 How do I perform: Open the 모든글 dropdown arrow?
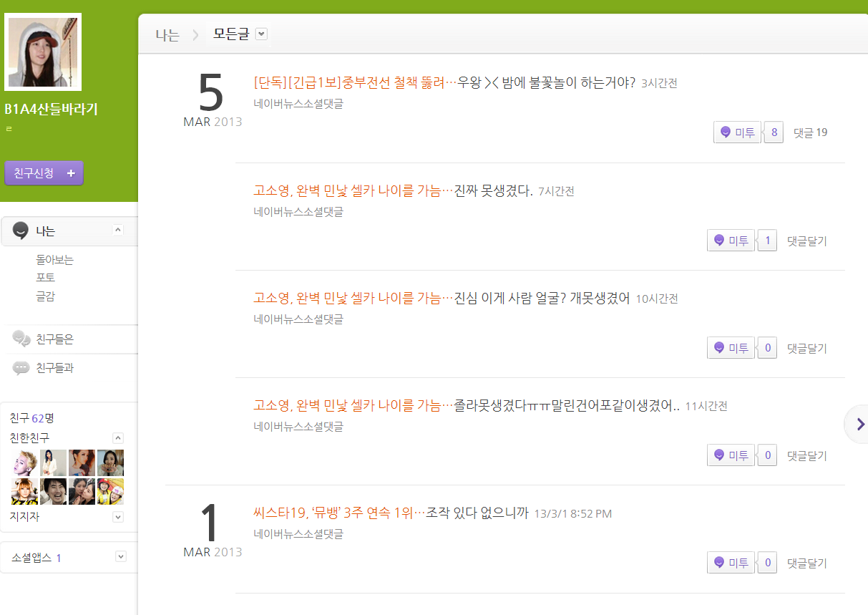pyautogui.click(x=261, y=34)
